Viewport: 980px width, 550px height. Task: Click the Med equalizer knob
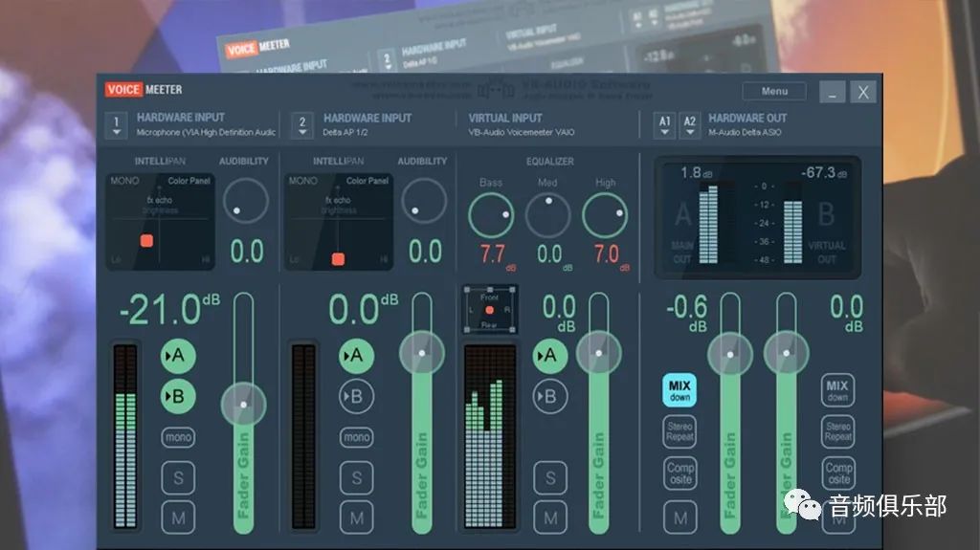pyautogui.click(x=548, y=215)
